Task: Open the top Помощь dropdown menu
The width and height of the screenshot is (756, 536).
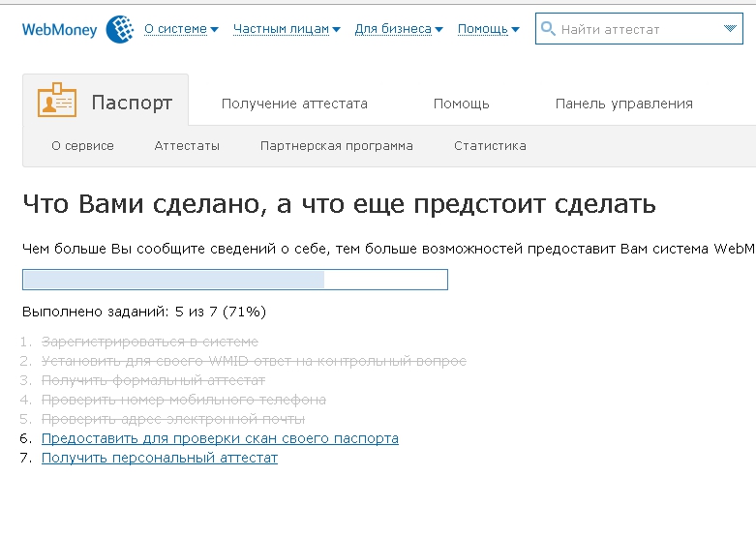Action: (x=489, y=29)
